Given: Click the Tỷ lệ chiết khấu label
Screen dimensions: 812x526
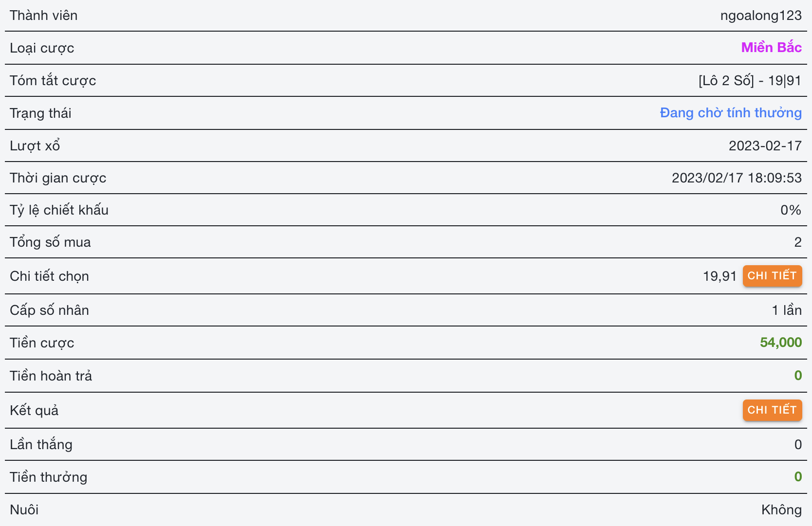Looking at the screenshot, I should click(59, 210).
